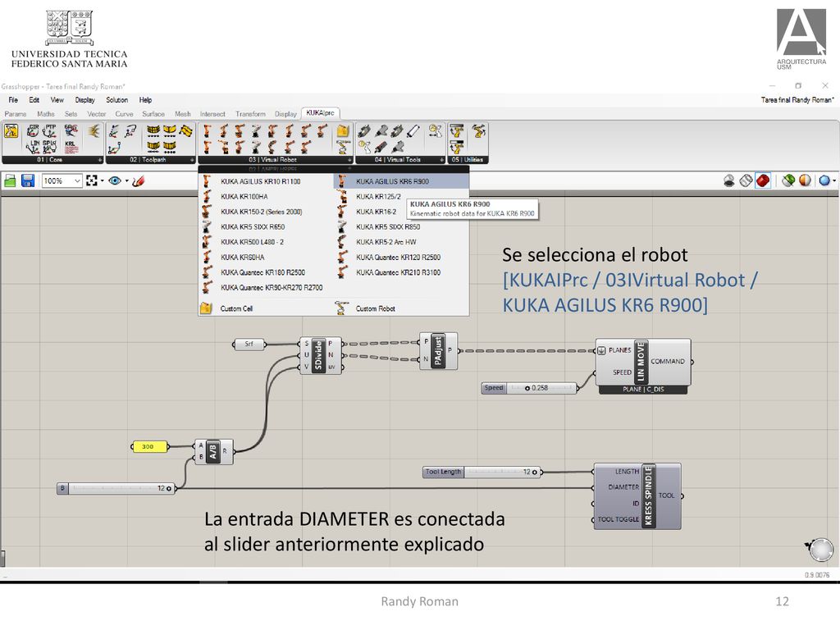The width and height of the screenshot is (840, 630).
Task: Open the Solution menu
Action: (x=116, y=100)
